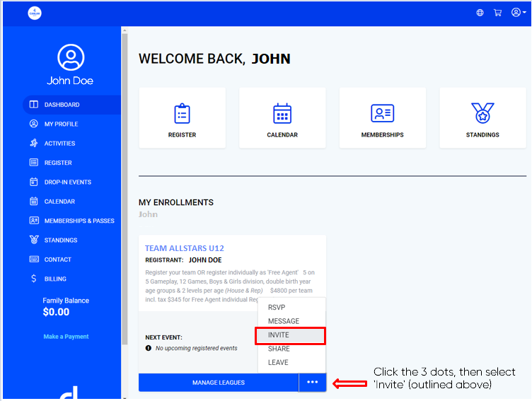Select Leave in the popup menu
Screen dimensions: 532x401
(278, 362)
